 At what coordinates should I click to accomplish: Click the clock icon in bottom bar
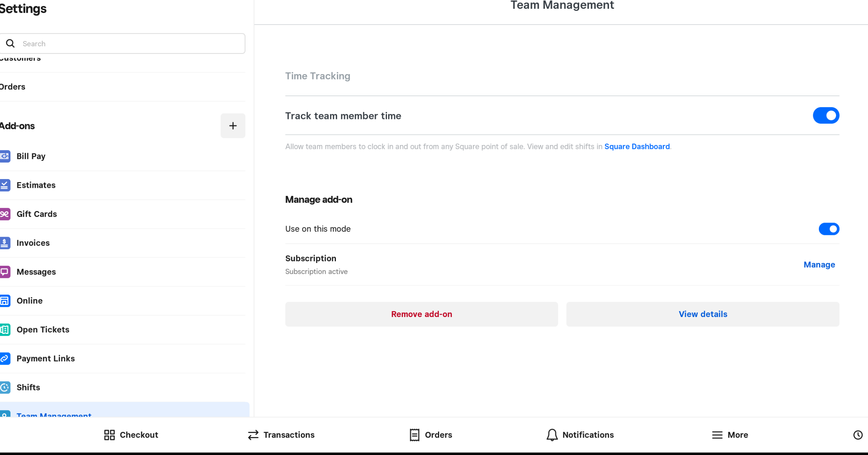tap(858, 435)
